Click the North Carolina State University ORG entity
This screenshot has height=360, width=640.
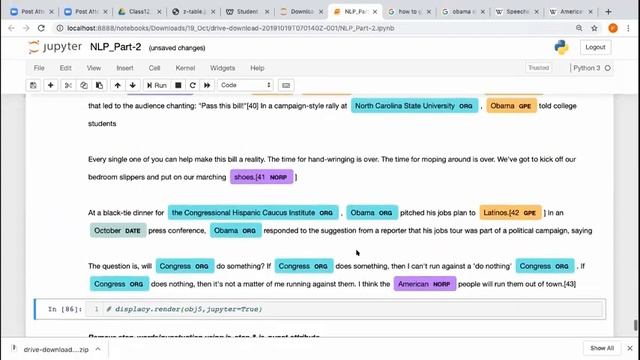414,106
